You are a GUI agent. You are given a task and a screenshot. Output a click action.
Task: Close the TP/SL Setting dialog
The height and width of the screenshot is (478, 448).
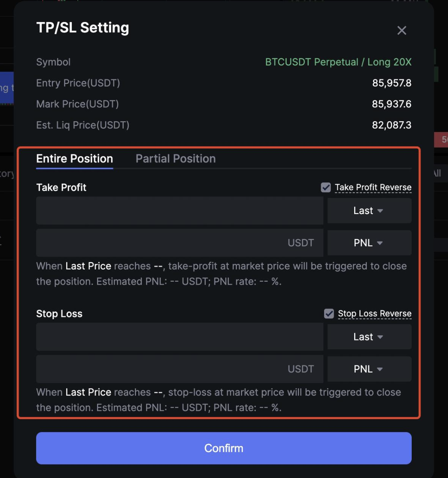click(402, 31)
